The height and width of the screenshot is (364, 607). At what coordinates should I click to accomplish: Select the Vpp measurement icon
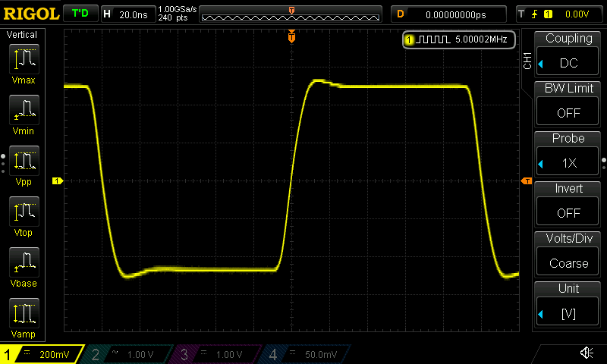pyautogui.click(x=25, y=165)
